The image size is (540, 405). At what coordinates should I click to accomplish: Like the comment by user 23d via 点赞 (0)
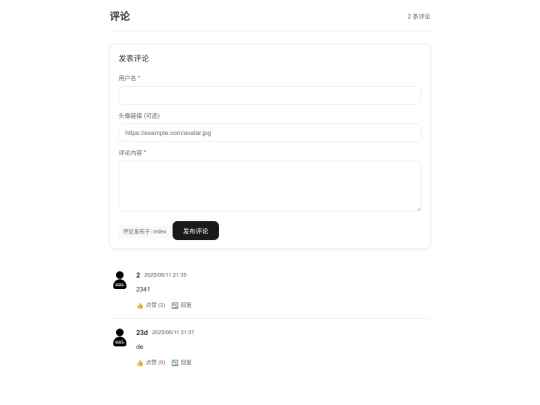click(151, 363)
